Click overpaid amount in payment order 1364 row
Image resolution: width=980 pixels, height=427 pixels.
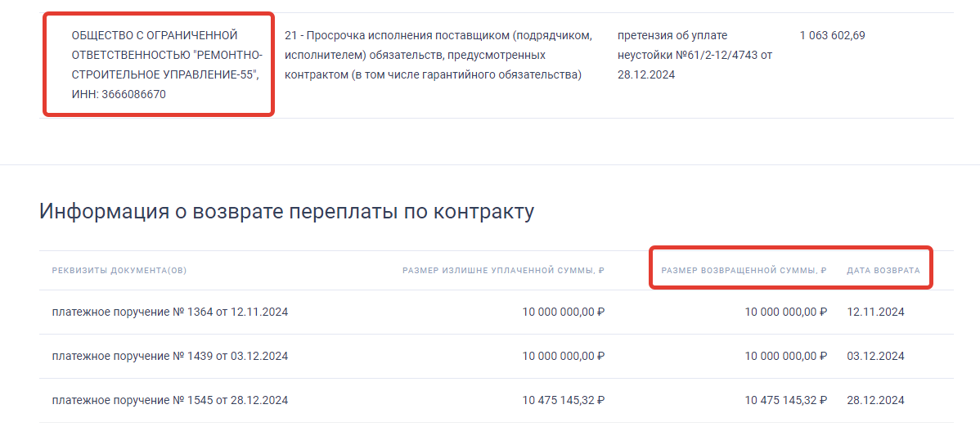click(x=563, y=312)
